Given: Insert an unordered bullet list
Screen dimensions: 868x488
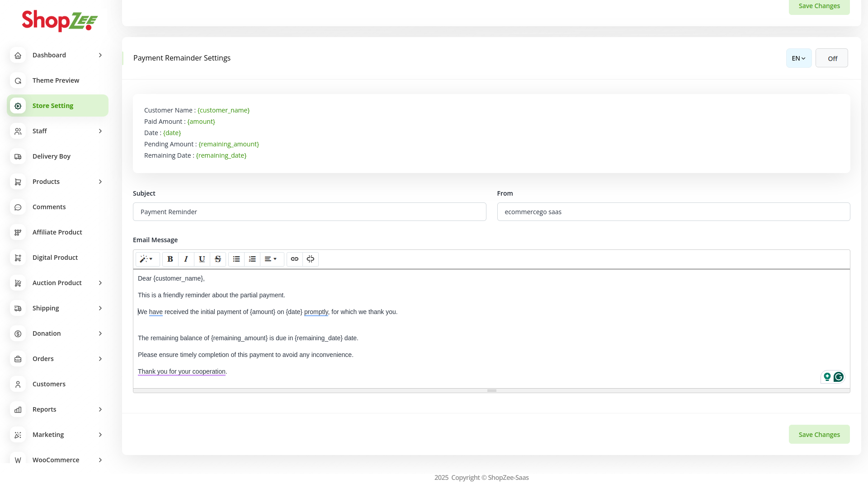Looking at the screenshot, I should [236, 259].
